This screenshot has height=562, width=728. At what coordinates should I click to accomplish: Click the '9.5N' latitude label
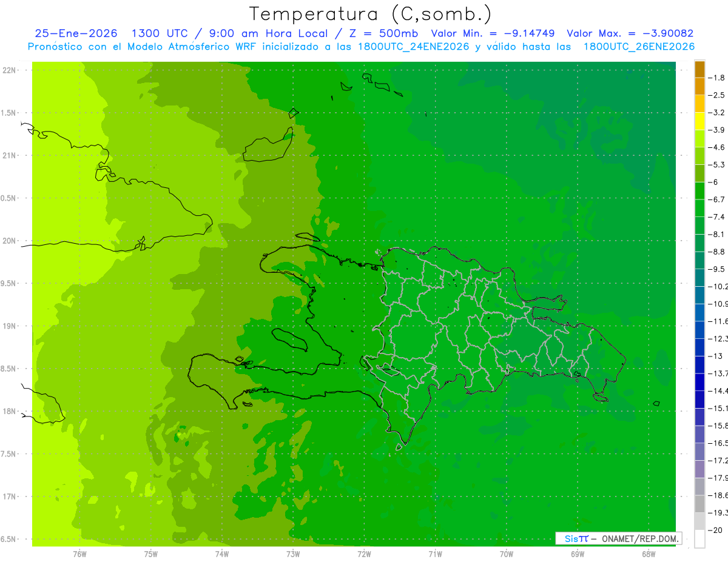click(8, 284)
